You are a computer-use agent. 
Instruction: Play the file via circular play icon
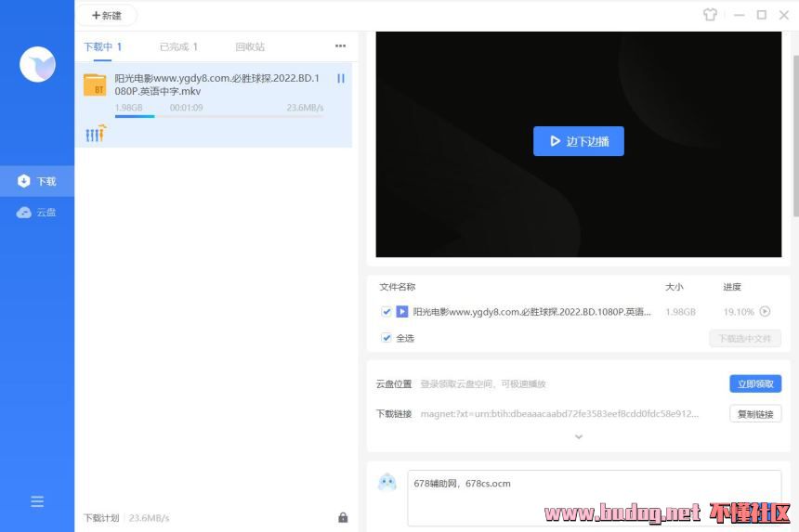point(765,311)
